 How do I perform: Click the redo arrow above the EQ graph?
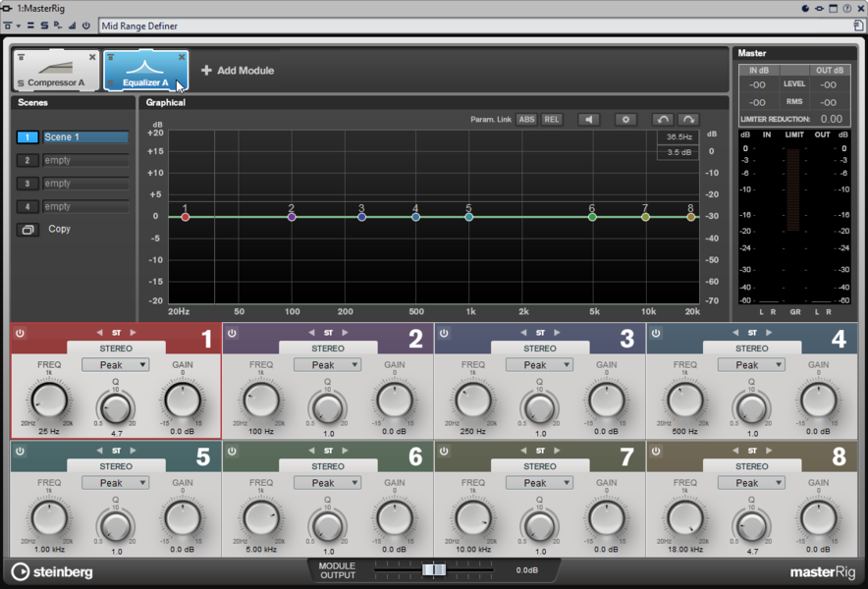tap(688, 120)
